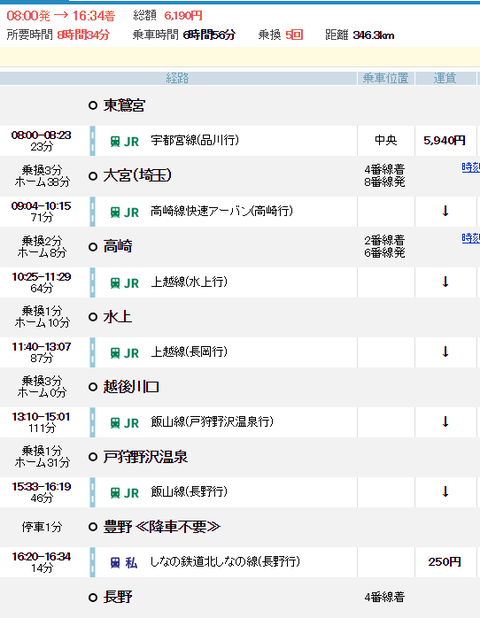Click the 乗換1分 ホーム31分 transfer info
Viewport: 480px width, 618px height.
point(42,457)
